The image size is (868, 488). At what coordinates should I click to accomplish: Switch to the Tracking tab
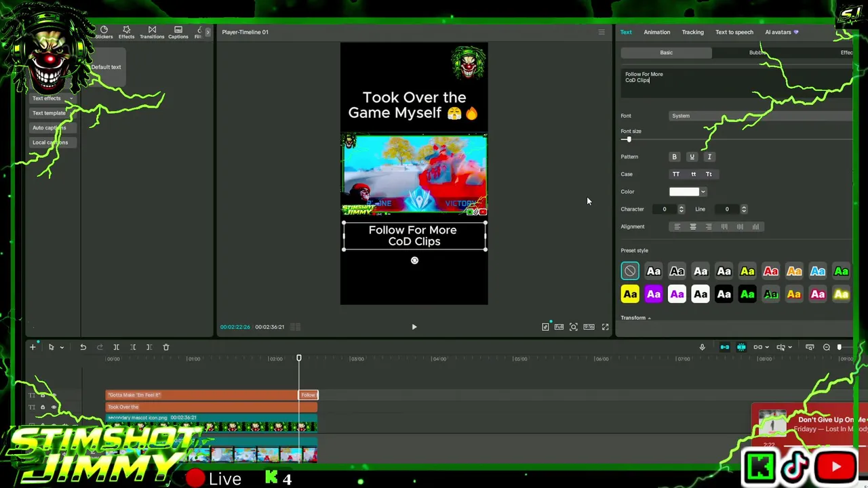coord(692,32)
